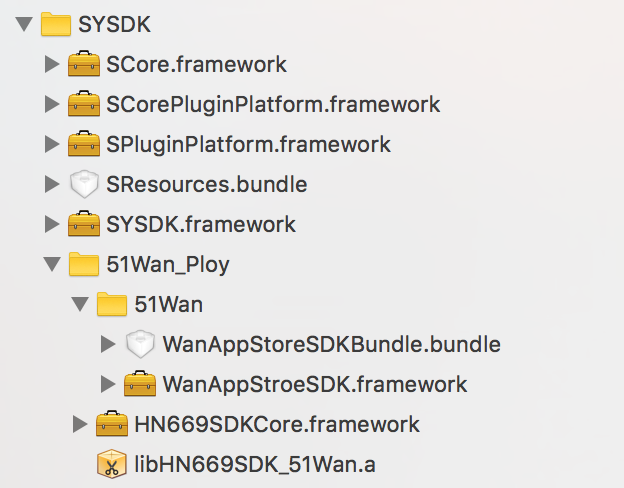Viewport: 624px width, 488px height.
Task: Click the libHN669SDK_51Wan.a library icon
Action: coord(112,464)
